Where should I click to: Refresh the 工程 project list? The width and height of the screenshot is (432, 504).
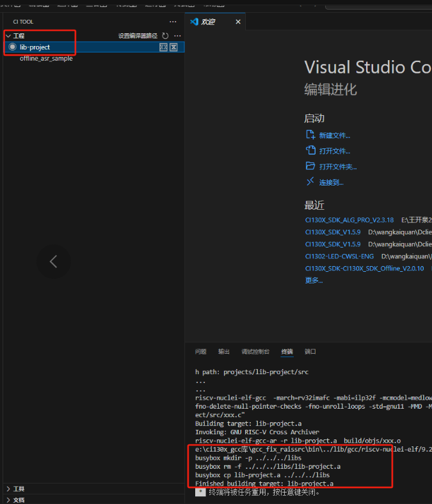[x=165, y=36]
